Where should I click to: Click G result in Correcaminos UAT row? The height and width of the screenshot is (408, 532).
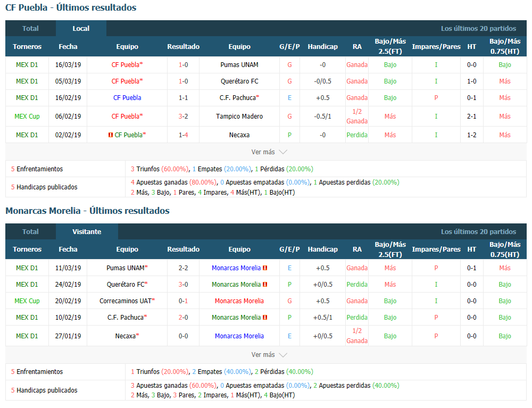coord(289,301)
